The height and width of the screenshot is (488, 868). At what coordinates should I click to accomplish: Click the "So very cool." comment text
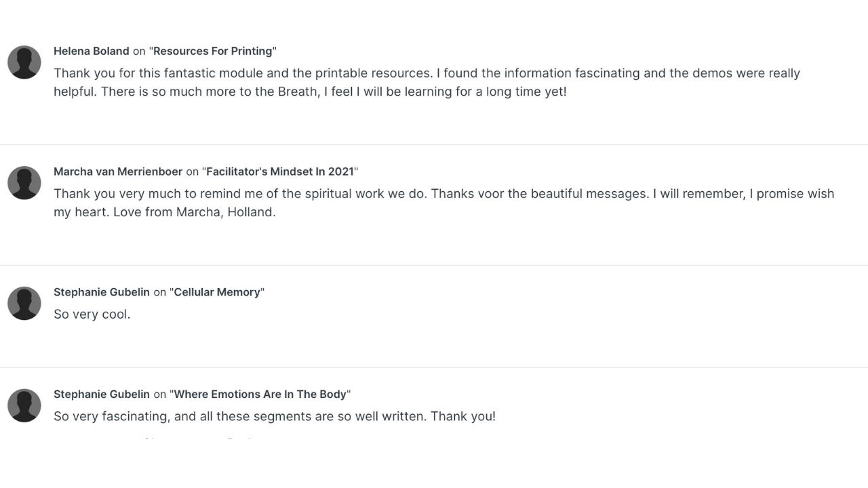(x=92, y=314)
